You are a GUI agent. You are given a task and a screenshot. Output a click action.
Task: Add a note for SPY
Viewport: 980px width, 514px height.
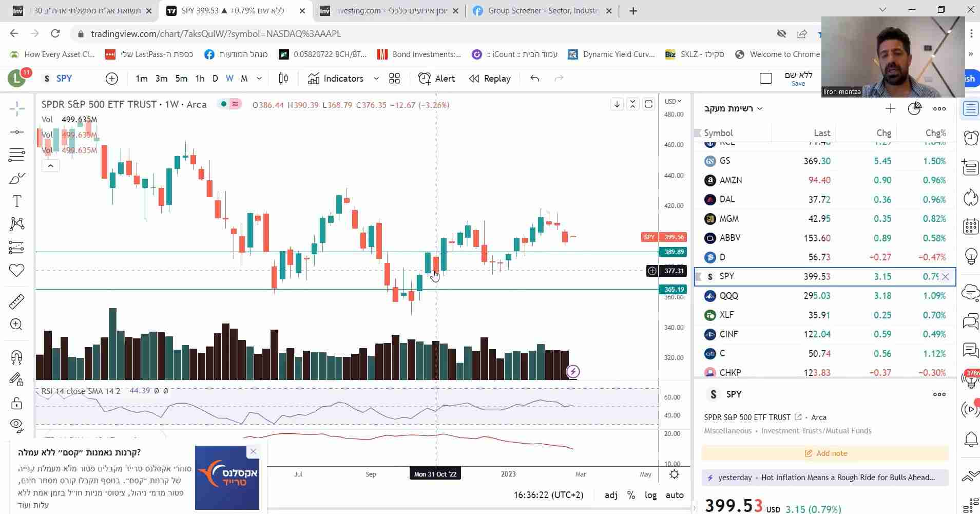(x=825, y=453)
